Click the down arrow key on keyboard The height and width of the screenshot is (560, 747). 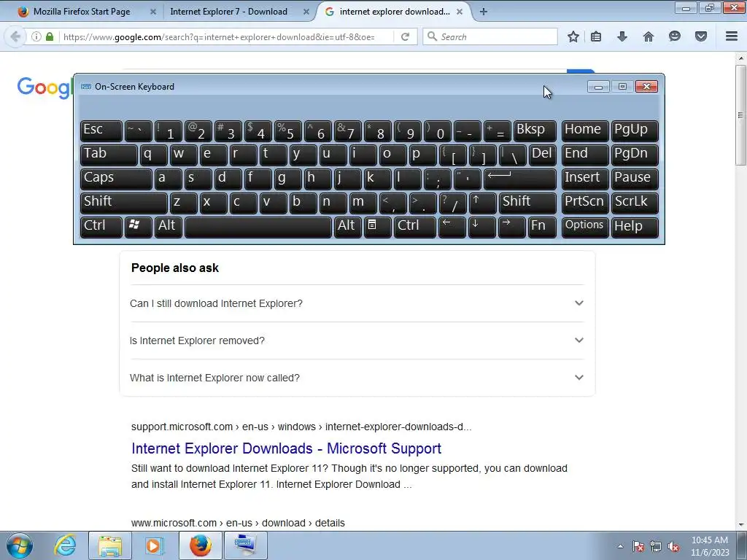(481, 227)
